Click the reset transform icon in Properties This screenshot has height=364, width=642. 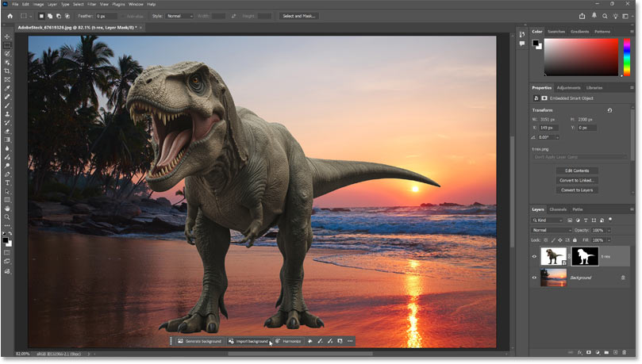(x=609, y=110)
